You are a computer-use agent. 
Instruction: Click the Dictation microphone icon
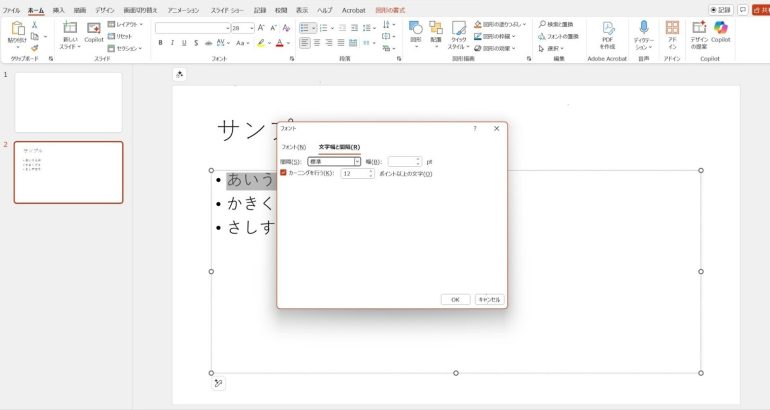click(x=643, y=27)
